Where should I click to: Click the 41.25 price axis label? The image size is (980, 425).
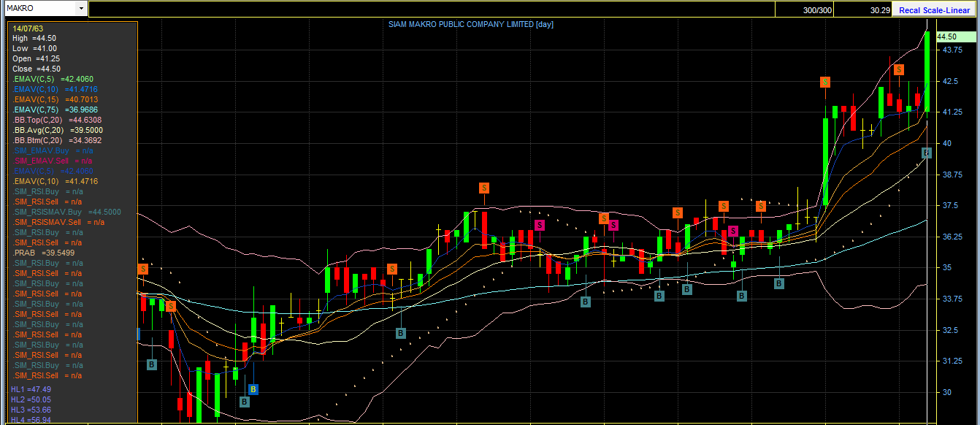(x=952, y=112)
